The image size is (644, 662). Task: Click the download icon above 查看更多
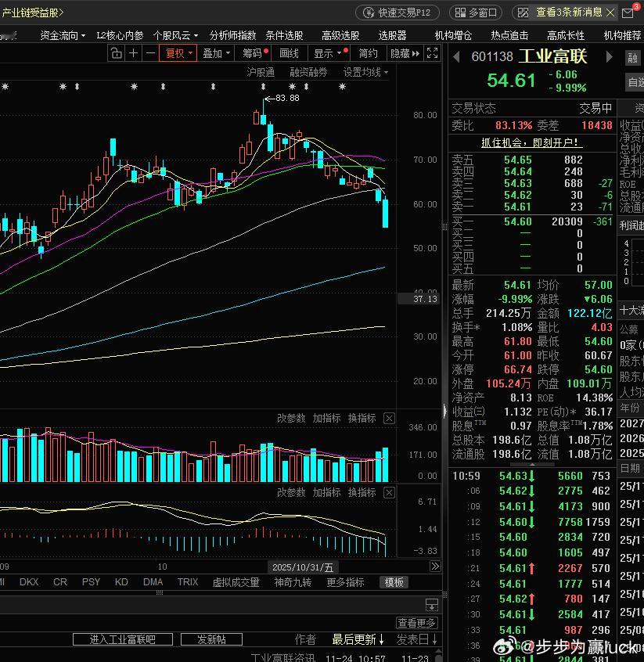coord(432,605)
